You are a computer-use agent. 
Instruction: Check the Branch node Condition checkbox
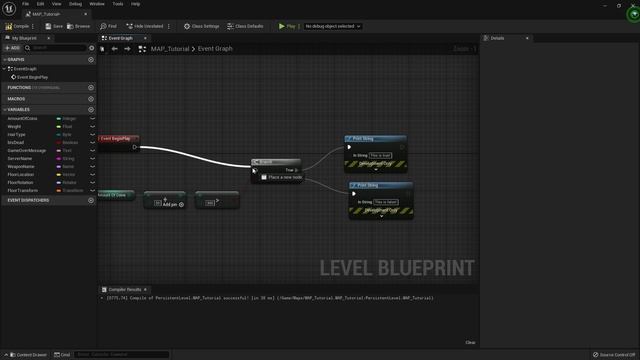pyautogui.click(x=264, y=177)
